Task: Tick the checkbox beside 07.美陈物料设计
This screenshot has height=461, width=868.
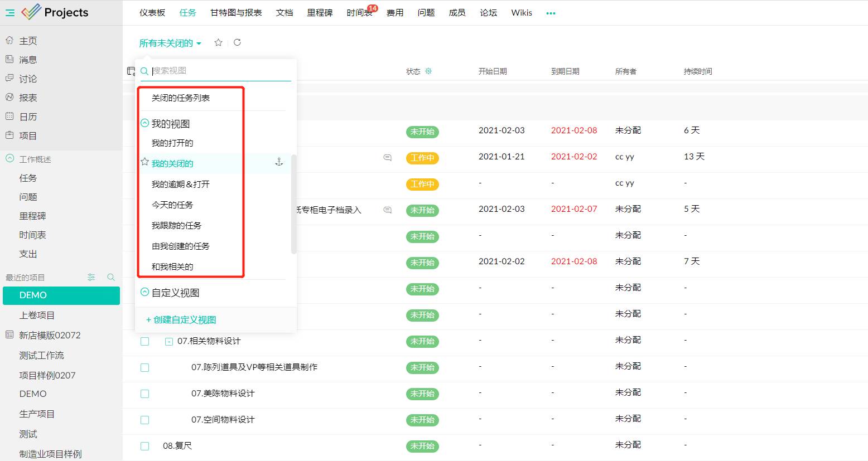Action: click(144, 394)
